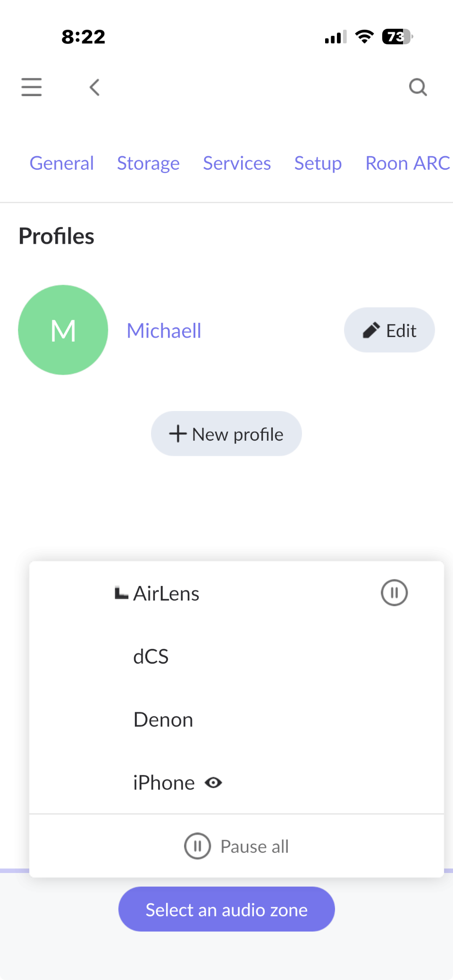Select the Setup tab
The width and height of the screenshot is (453, 980).
318,163
